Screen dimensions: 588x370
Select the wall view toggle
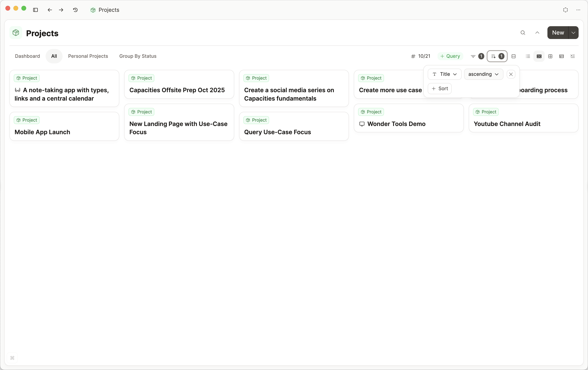pyautogui.click(x=539, y=56)
